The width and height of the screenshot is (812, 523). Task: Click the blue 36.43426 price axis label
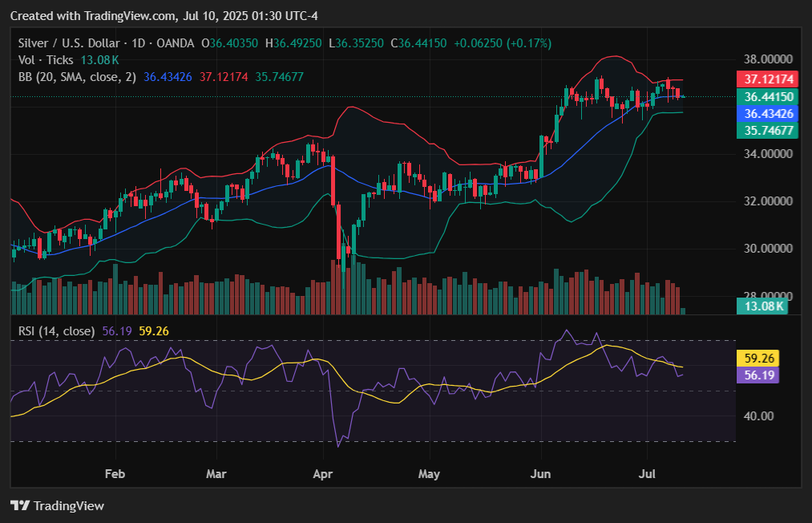coord(767,114)
